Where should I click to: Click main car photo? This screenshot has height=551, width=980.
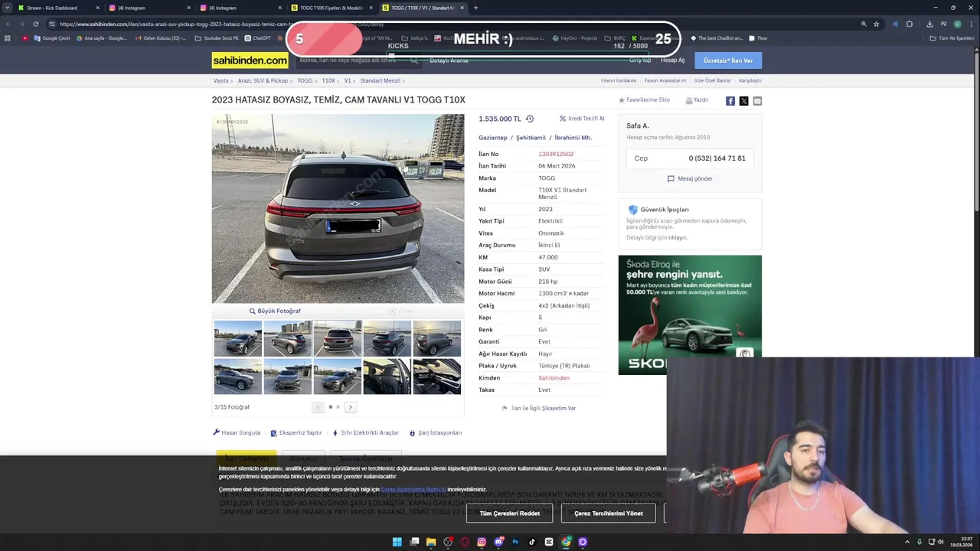338,209
